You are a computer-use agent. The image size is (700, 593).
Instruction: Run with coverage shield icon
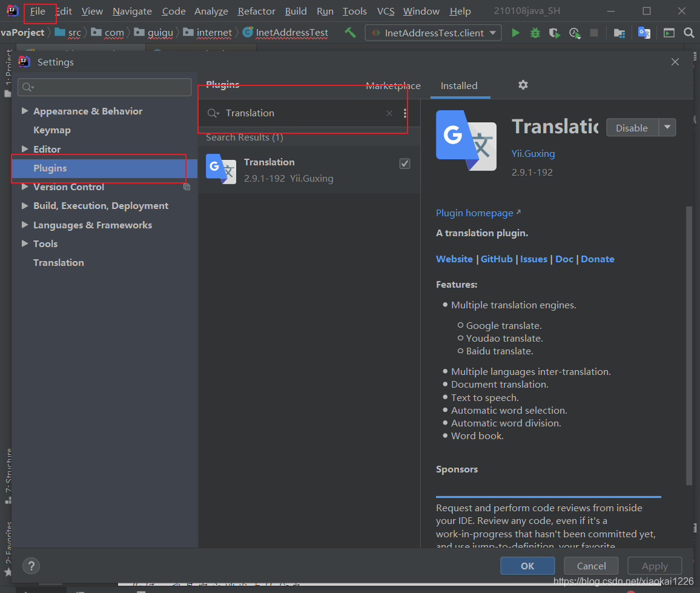click(554, 33)
